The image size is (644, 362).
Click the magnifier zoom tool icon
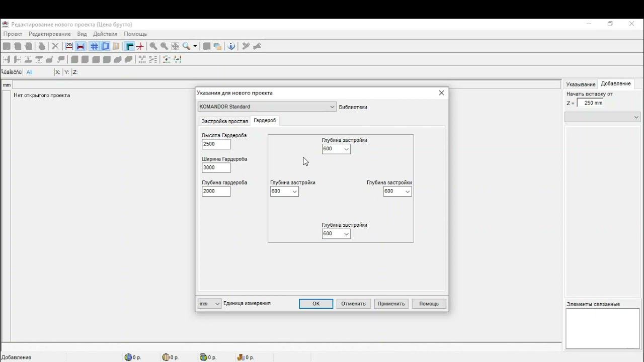click(x=186, y=46)
